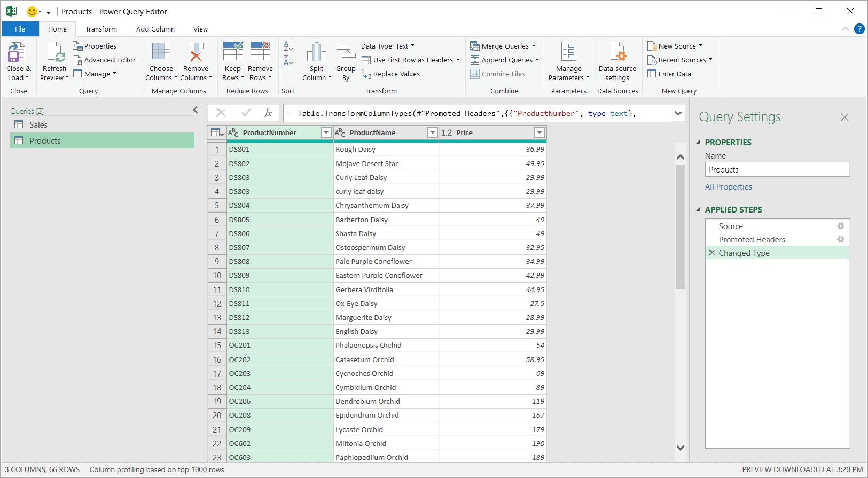Delete the Changed Type step
The image size is (868, 478).
tap(711, 253)
